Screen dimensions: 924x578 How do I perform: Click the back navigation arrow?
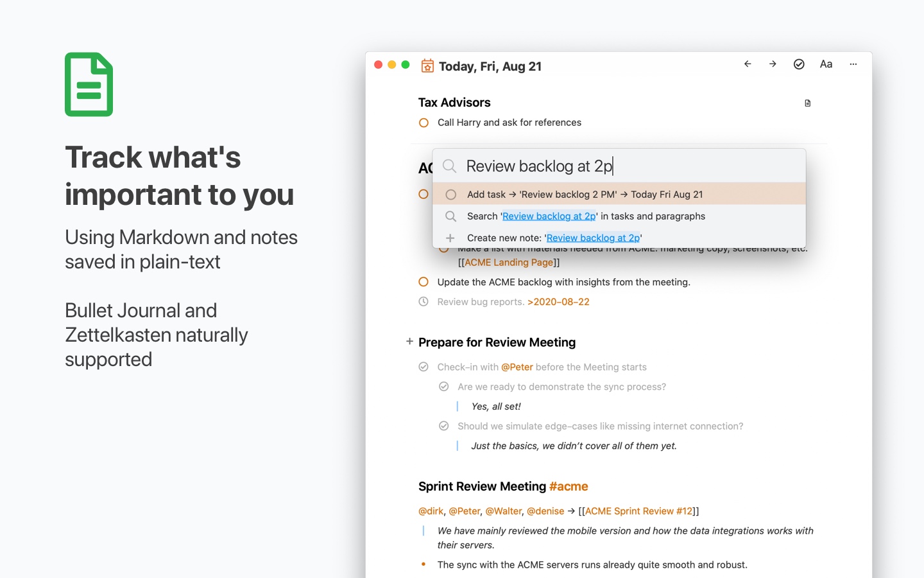tap(748, 64)
